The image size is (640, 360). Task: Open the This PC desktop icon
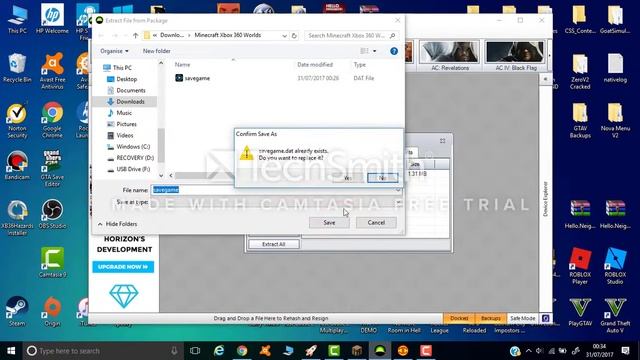[17, 19]
